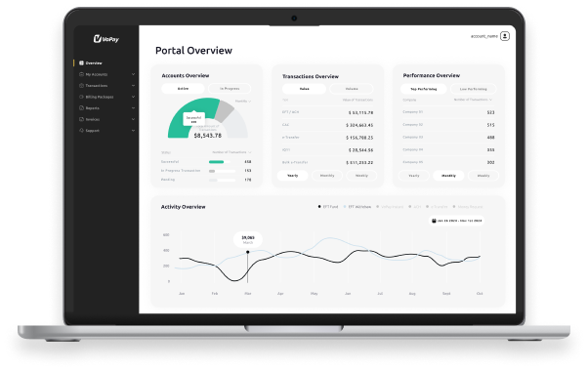The height and width of the screenshot is (370, 588).
Task: Select Value tab in Transactions Overview
Action: click(304, 89)
